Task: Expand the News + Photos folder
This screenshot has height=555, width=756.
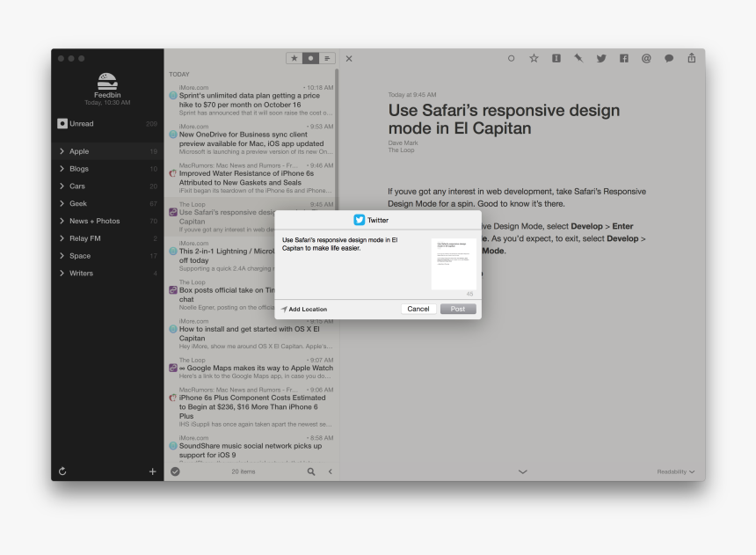Action: click(x=62, y=221)
